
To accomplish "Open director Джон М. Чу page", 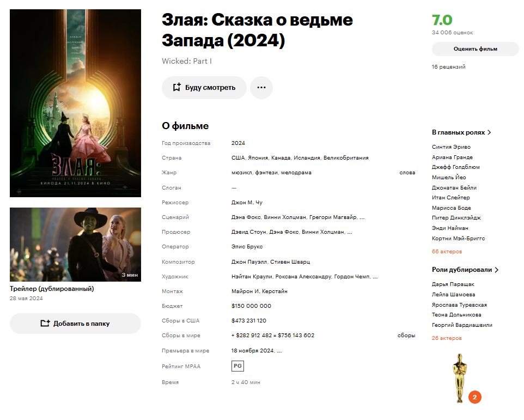I will point(247,203).
